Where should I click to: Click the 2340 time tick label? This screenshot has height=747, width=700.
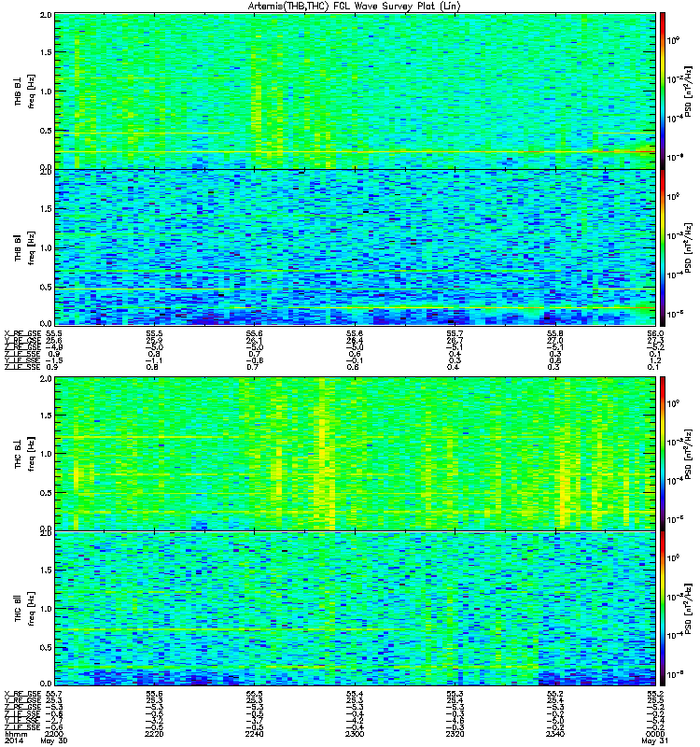click(555, 734)
